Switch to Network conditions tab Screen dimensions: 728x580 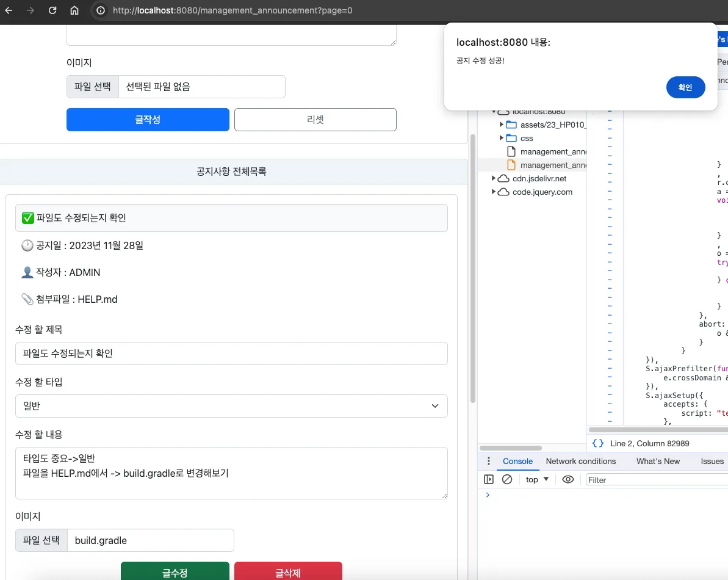pos(581,461)
